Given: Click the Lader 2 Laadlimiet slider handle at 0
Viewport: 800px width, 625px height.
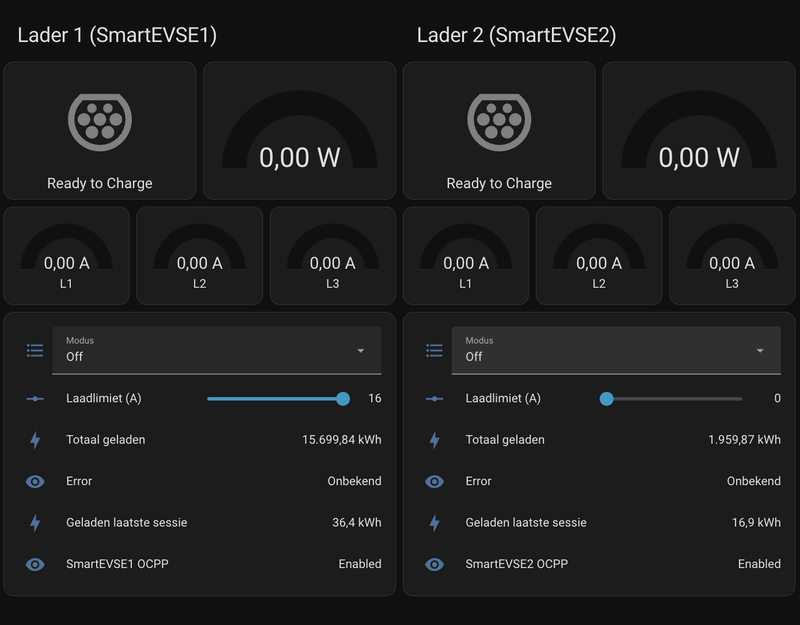Looking at the screenshot, I should pyautogui.click(x=606, y=398).
